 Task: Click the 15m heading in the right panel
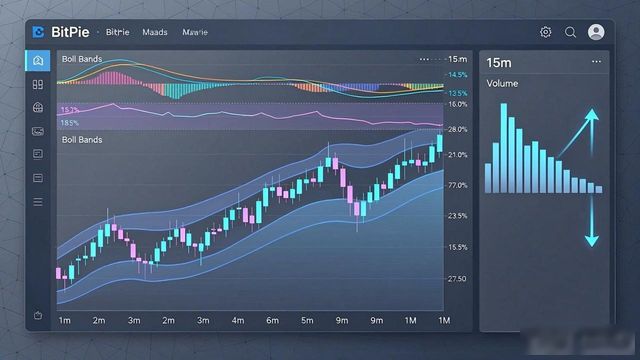click(499, 63)
